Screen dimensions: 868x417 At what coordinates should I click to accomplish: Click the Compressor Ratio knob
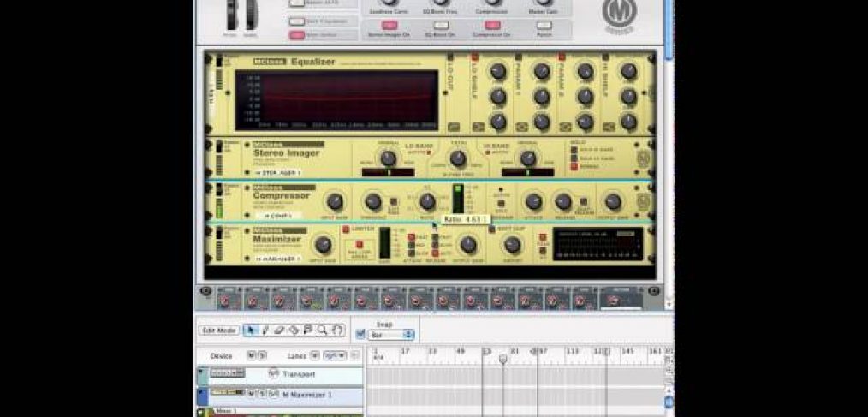(x=427, y=201)
